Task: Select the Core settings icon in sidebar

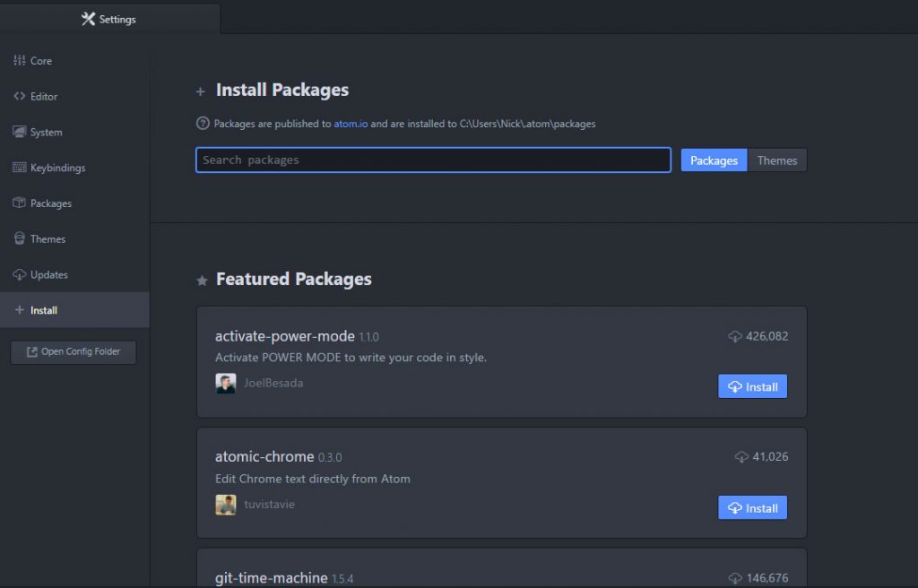Action: 20,60
